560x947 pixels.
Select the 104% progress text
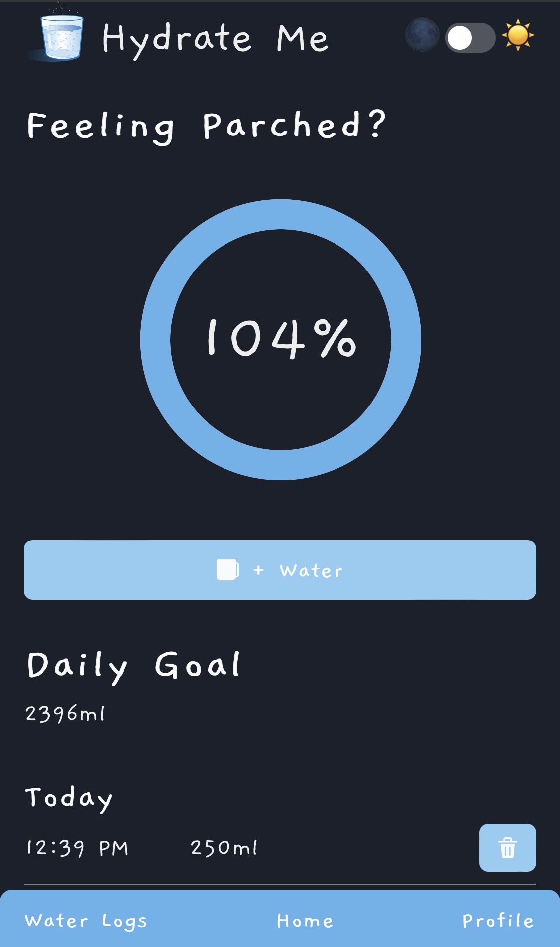point(281,339)
